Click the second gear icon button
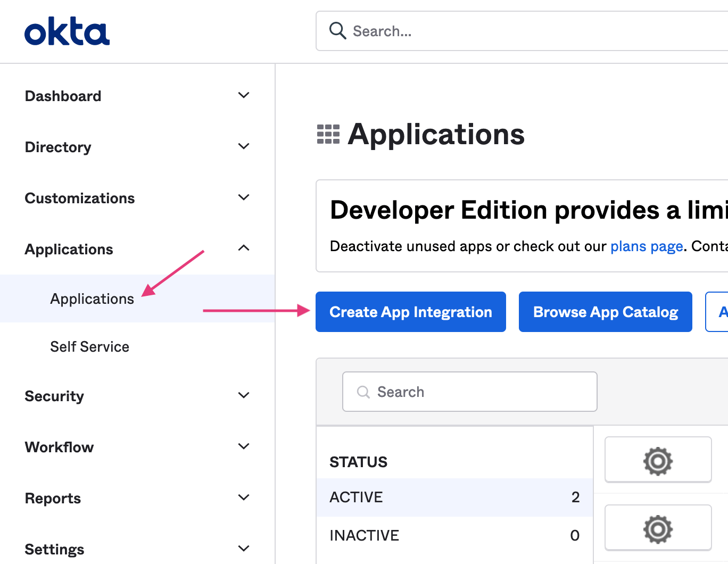This screenshot has width=728, height=564. 658,528
